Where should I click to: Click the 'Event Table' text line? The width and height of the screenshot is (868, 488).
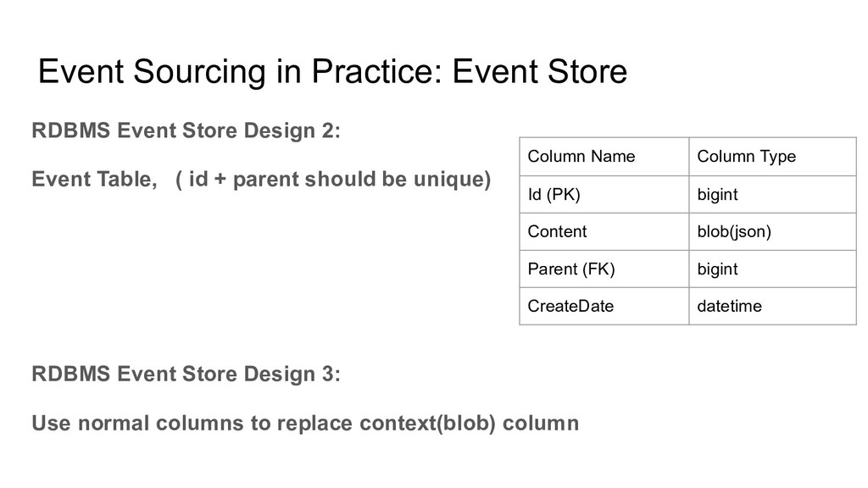tap(261, 180)
